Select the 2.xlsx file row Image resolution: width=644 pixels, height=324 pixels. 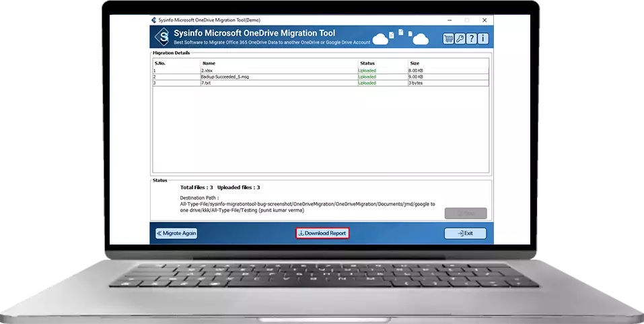pos(321,71)
